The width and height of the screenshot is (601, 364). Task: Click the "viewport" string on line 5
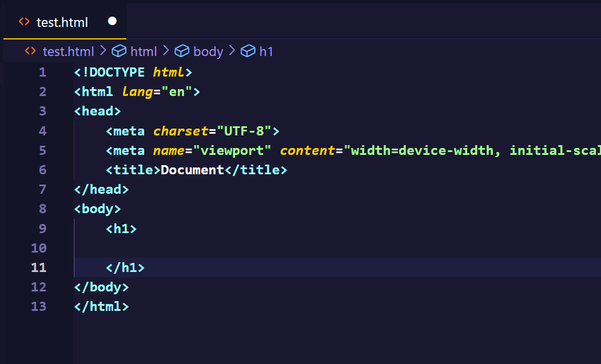point(232,150)
